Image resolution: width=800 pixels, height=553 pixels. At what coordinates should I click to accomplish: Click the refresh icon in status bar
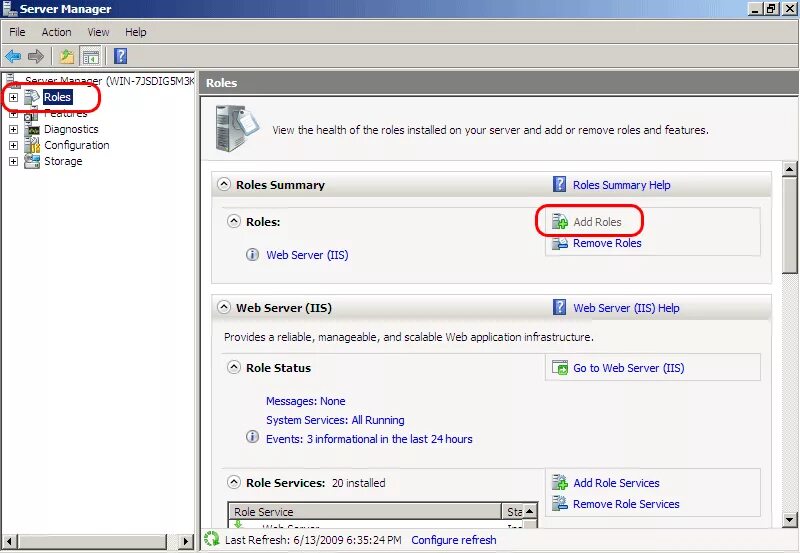(211, 539)
